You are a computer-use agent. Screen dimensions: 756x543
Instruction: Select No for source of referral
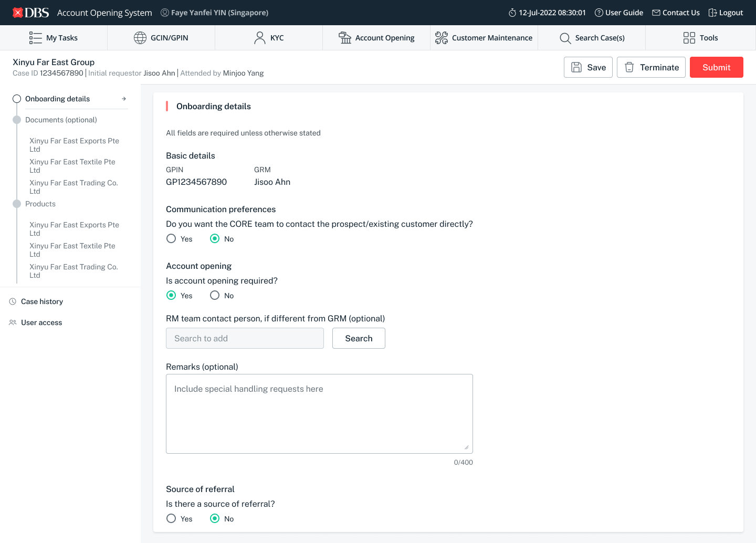pos(215,518)
